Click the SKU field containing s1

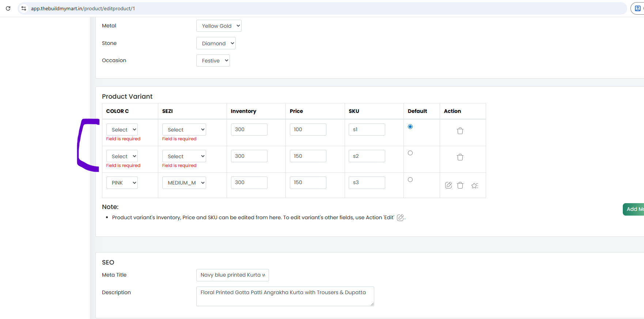(x=367, y=129)
